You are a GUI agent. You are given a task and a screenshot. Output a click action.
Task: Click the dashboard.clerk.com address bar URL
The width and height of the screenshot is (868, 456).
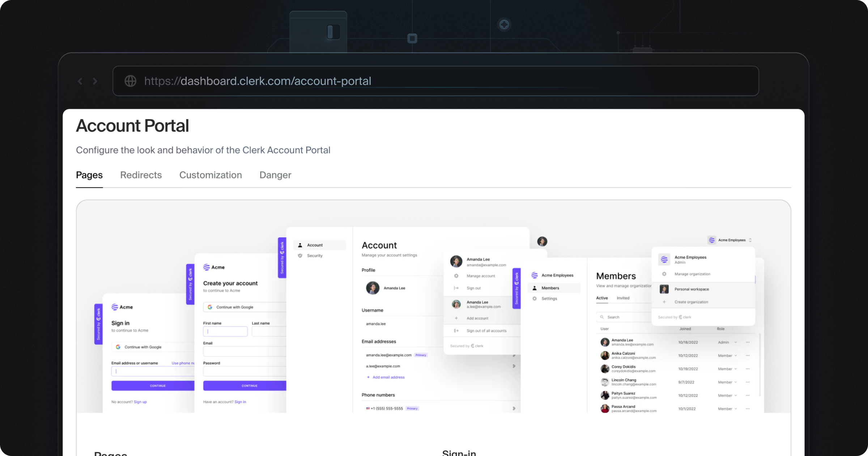click(258, 81)
